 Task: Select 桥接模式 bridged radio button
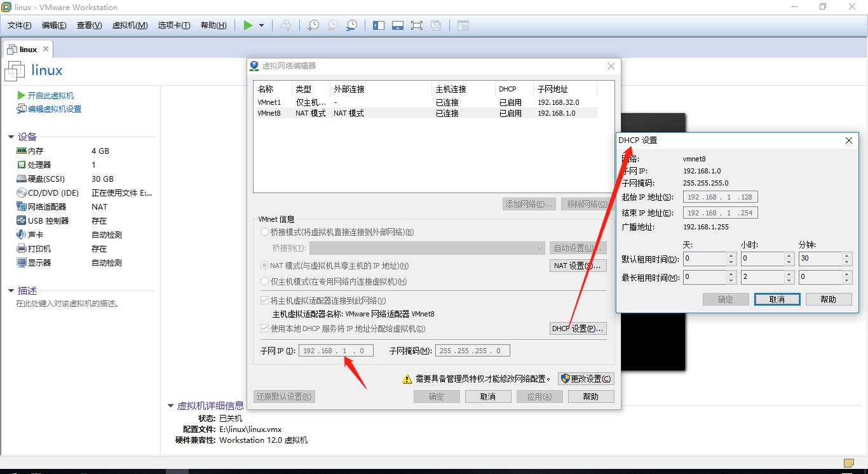tap(264, 232)
